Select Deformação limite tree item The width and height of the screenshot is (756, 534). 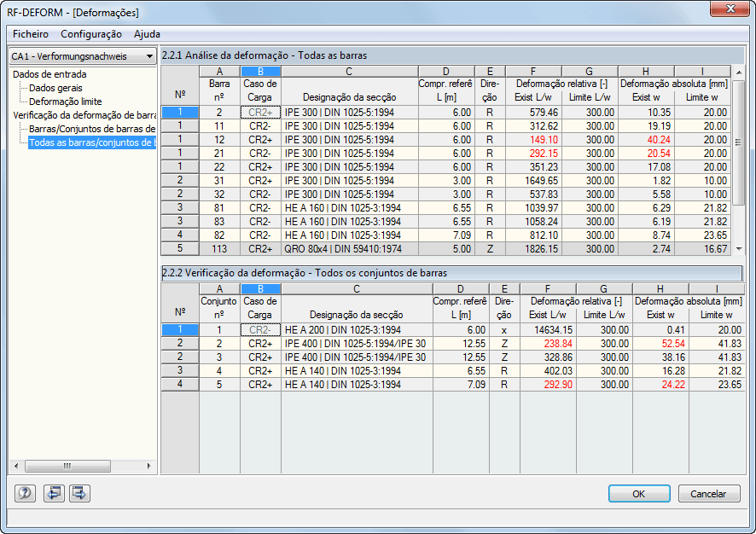tap(65, 102)
